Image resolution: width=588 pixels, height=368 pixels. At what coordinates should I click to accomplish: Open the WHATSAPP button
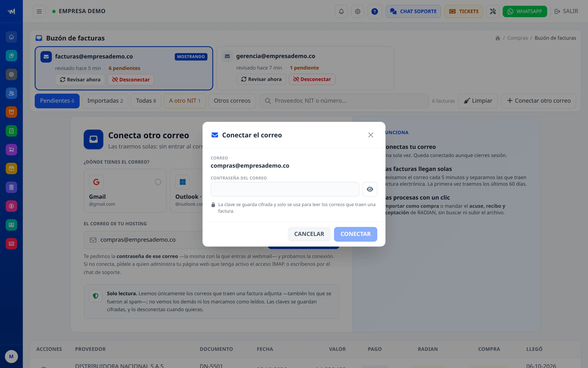[525, 11]
